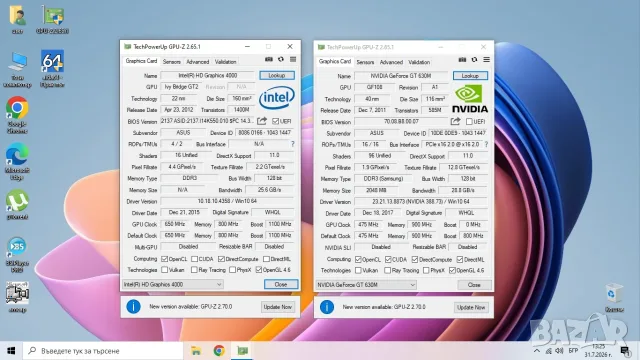Open hamburger menu in NVIDIA GPU-Z window

tap(487, 60)
